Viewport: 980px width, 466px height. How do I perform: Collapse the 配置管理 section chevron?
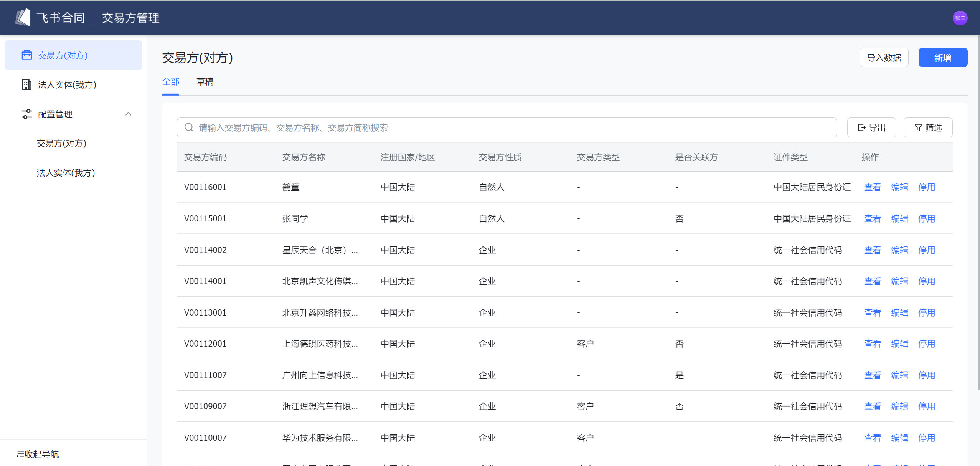click(128, 114)
